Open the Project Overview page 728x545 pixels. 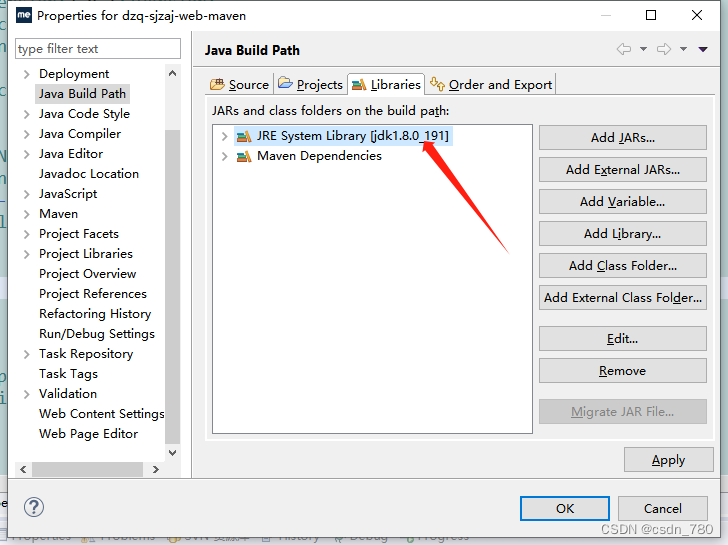(x=88, y=273)
